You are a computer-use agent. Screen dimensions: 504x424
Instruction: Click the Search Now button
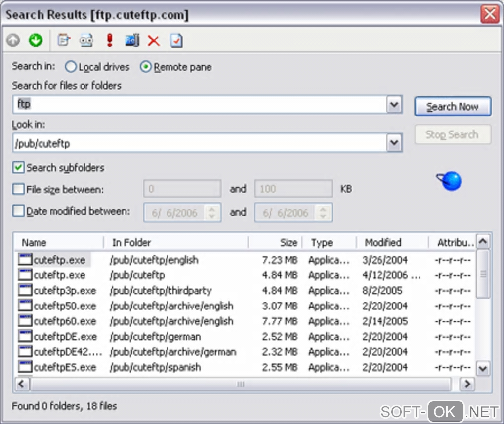tap(453, 106)
